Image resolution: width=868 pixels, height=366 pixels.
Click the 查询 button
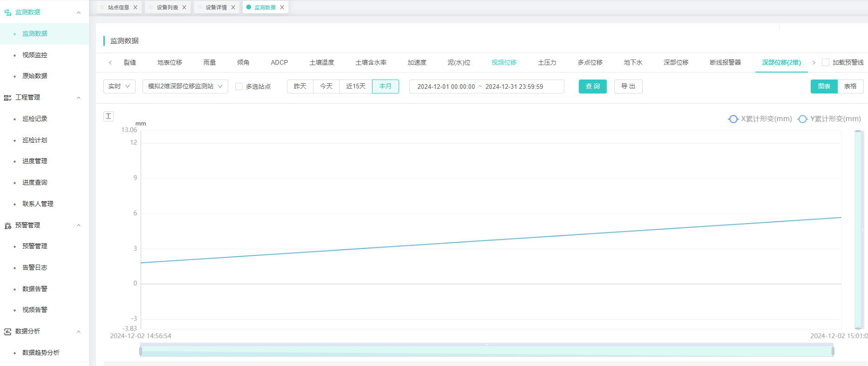point(592,87)
